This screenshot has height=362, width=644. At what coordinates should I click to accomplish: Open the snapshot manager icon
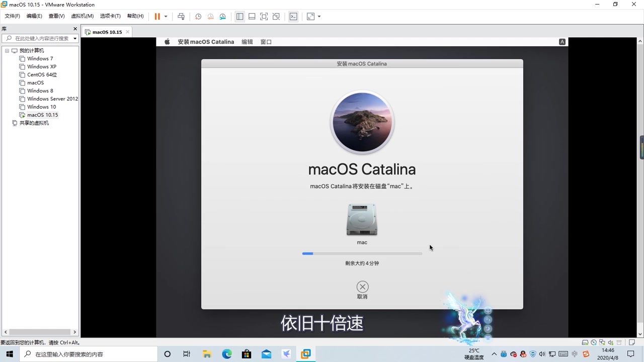pyautogui.click(x=222, y=16)
